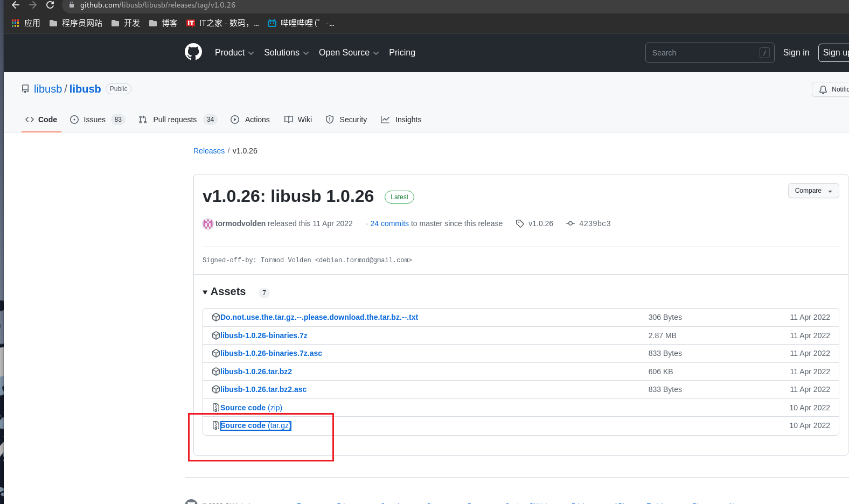Click tormodvolden username link
Viewport: 849px width, 504px height.
pos(240,223)
